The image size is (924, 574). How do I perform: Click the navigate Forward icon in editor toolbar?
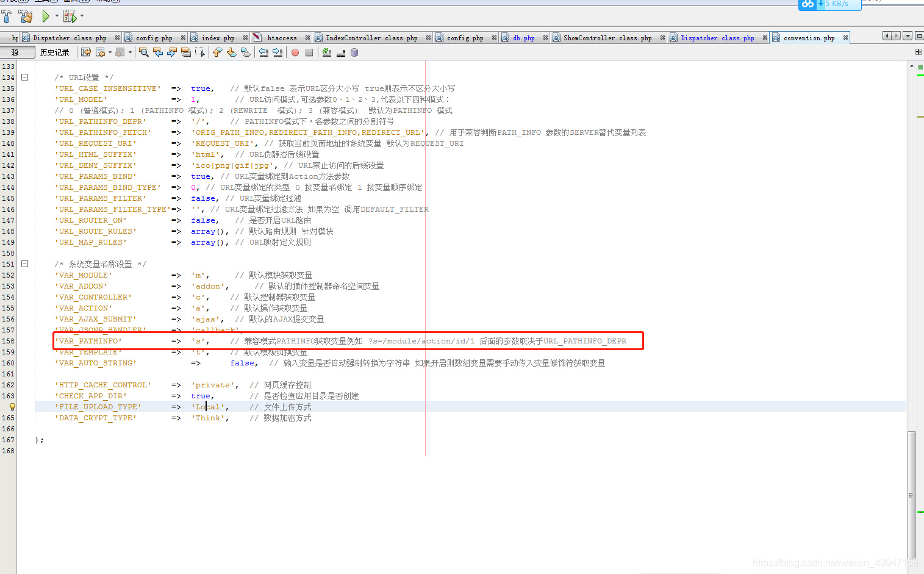[x=120, y=52]
